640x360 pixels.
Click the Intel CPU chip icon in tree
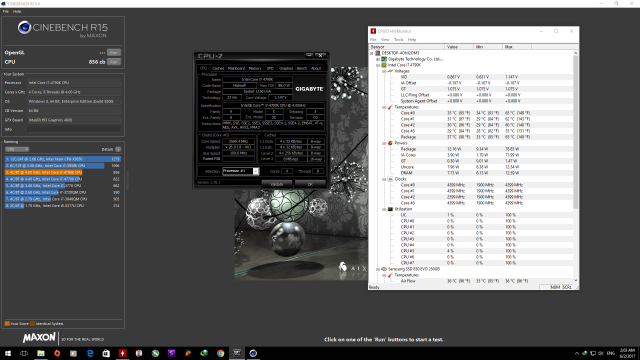coord(384,65)
